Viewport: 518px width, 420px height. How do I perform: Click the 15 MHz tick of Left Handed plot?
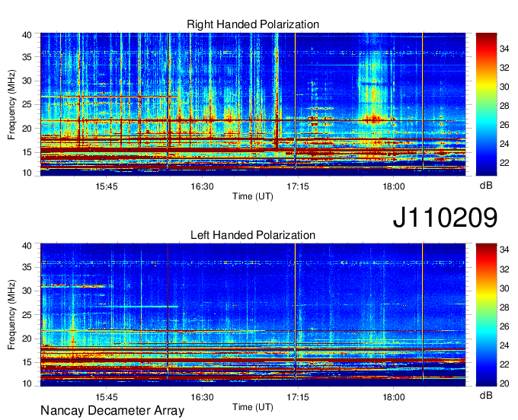coord(27,362)
